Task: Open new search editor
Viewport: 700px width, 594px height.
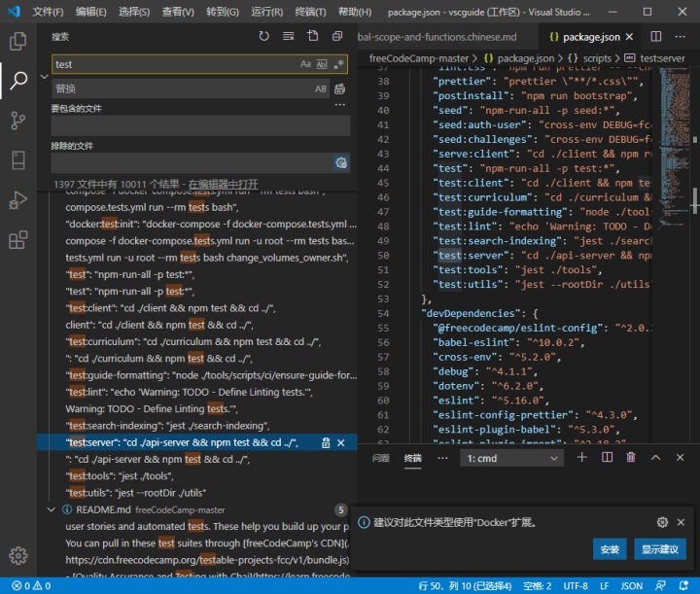Action: click(x=313, y=36)
